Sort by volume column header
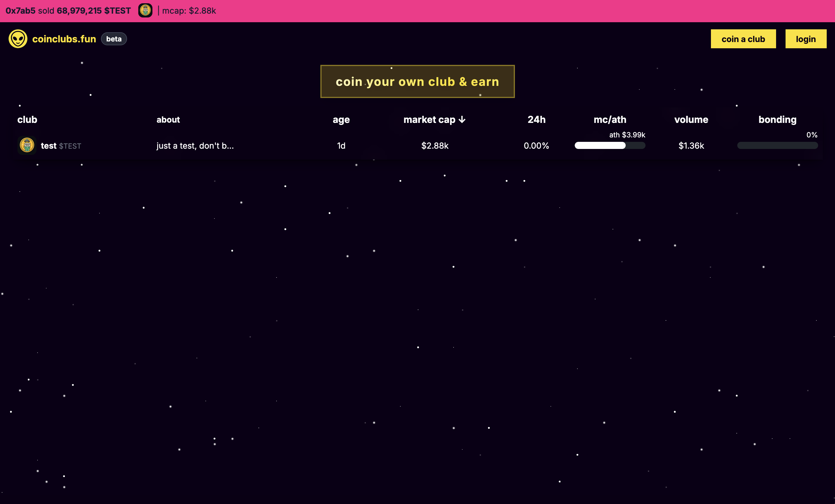 click(691, 120)
